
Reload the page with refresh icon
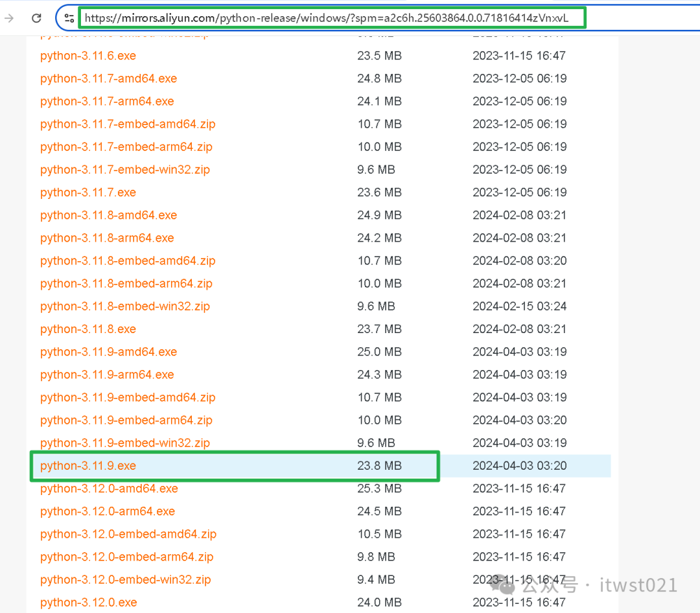(36, 18)
